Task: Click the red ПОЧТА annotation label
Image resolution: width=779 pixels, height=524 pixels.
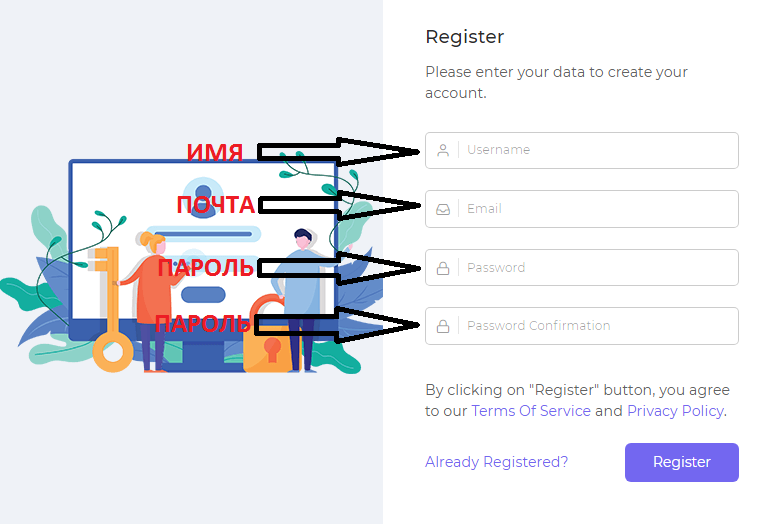Action: [x=216, y=205]
